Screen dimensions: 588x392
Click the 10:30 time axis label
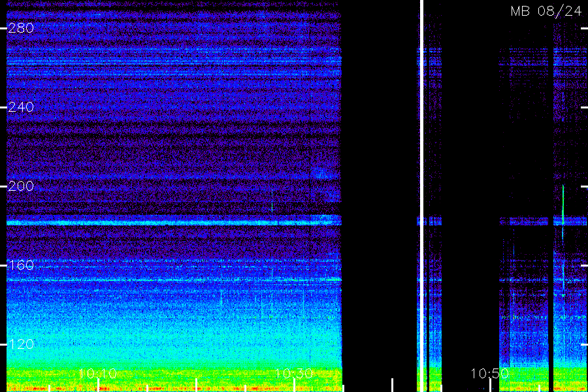(294, 373)
